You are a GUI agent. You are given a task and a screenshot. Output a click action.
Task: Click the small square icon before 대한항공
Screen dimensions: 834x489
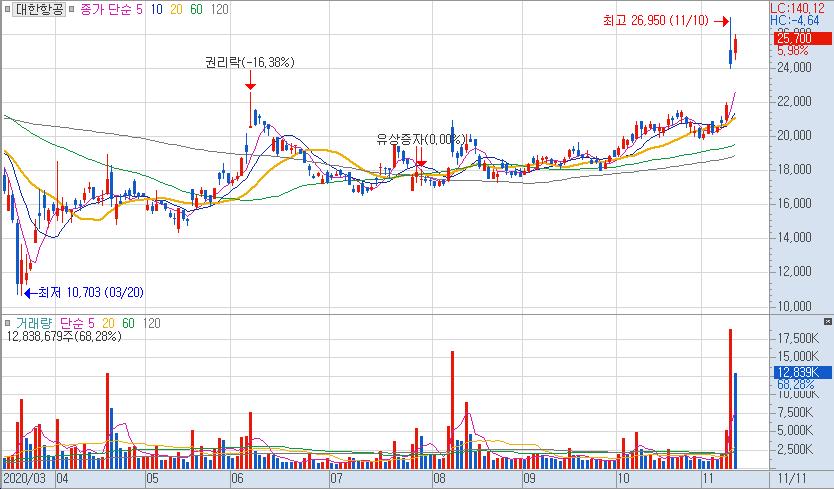pos(6,9)
